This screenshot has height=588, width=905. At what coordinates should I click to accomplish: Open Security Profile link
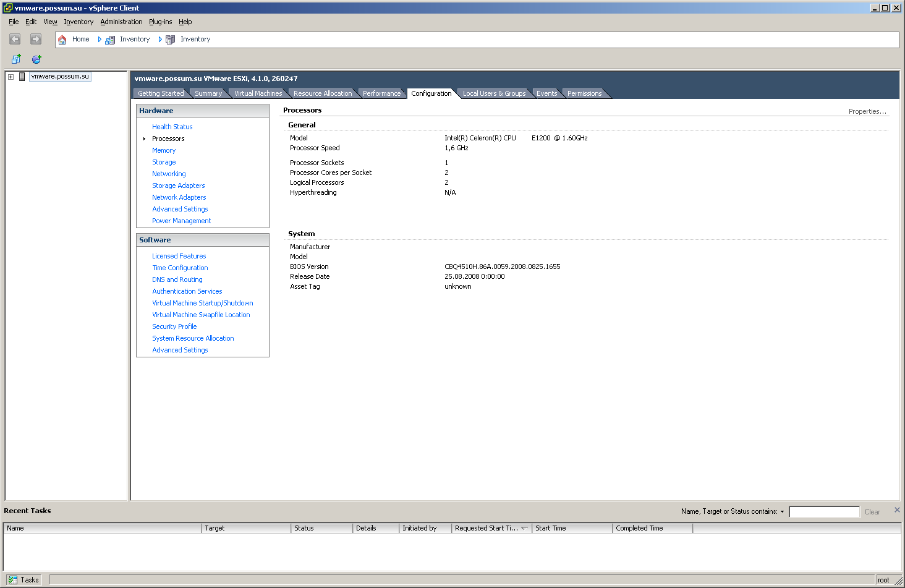(174, 326)
